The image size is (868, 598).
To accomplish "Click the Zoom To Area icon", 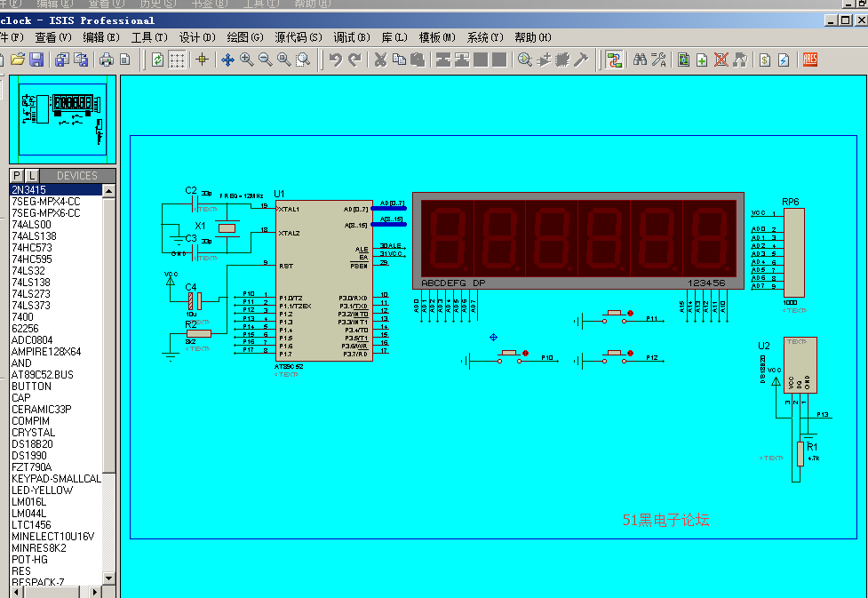I will coord(303,60).
